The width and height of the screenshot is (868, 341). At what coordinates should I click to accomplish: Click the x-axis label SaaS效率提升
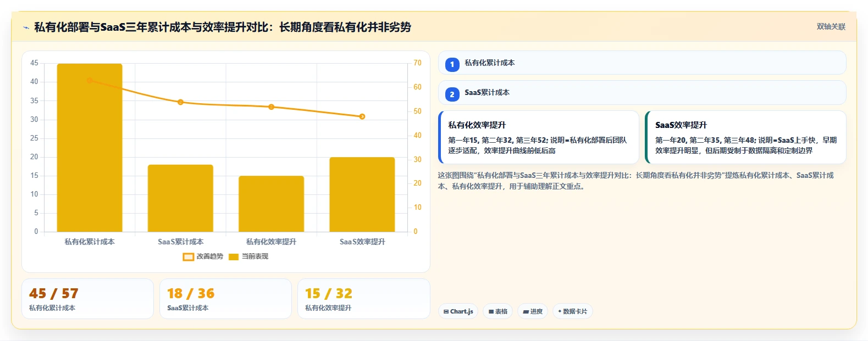tap(362, 242)
